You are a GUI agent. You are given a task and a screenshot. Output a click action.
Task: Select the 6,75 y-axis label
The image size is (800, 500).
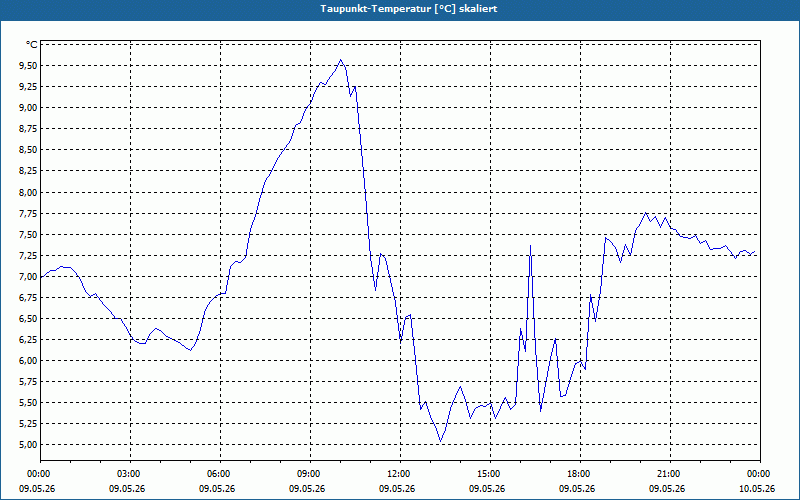point(28,298)
